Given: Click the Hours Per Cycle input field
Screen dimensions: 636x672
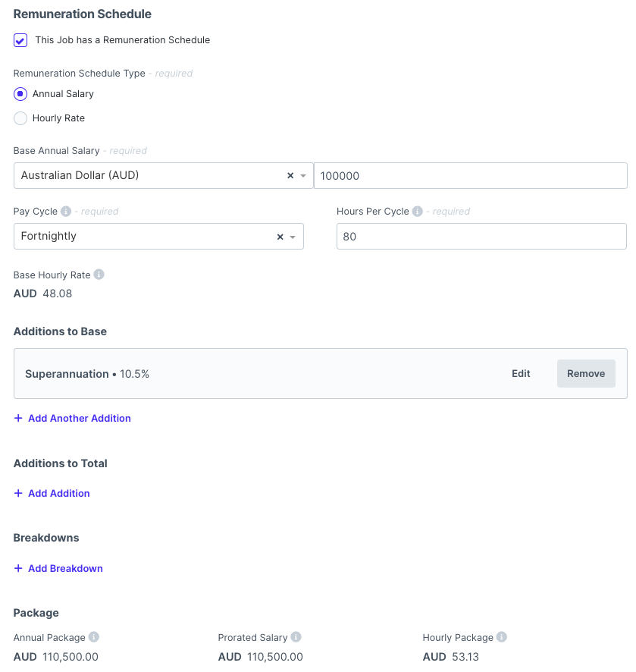Looking at the screenshot, I should [x=481, y=237].
